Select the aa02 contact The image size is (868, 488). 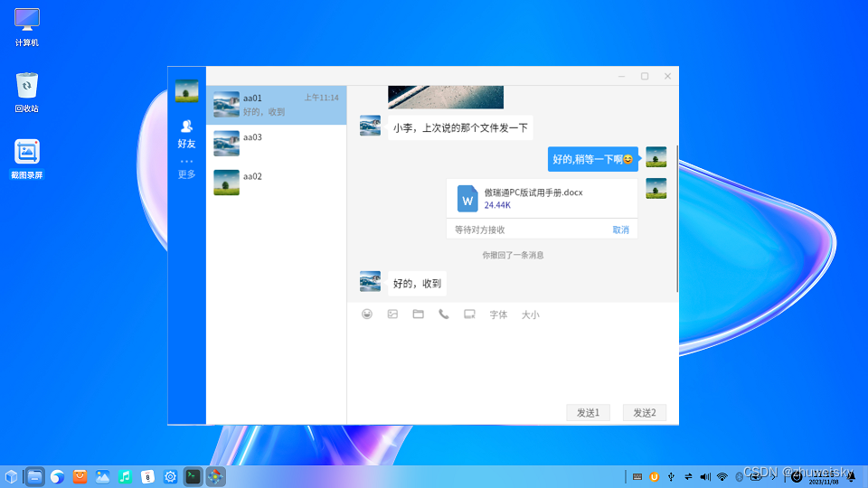click(277, 183)
